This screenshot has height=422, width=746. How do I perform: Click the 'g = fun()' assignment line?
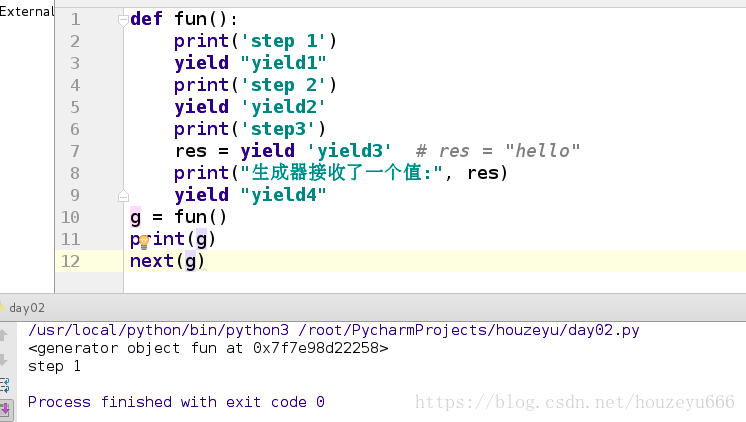pyautogui.click(x=178, y=217)
